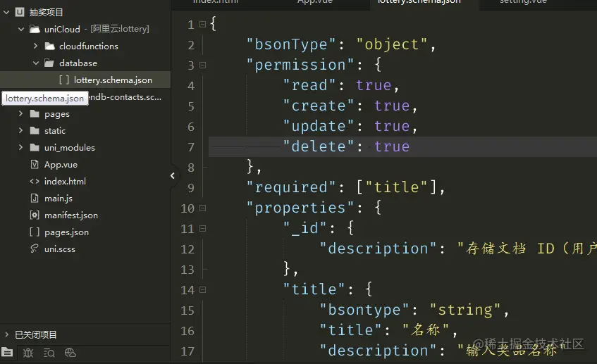Click the index.html code icon
Viewport: 597px width, 364px height.
point(35,182)
